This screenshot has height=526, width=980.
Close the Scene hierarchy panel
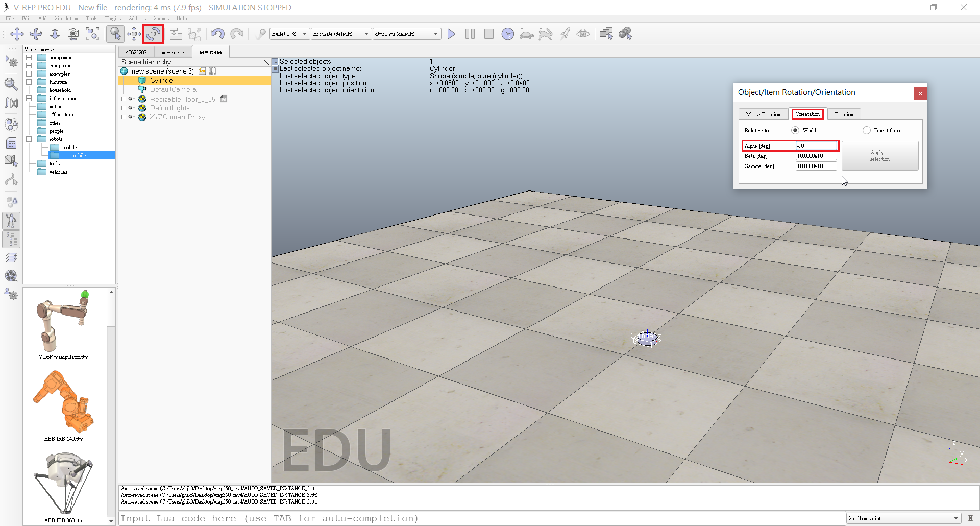(266, 62)
